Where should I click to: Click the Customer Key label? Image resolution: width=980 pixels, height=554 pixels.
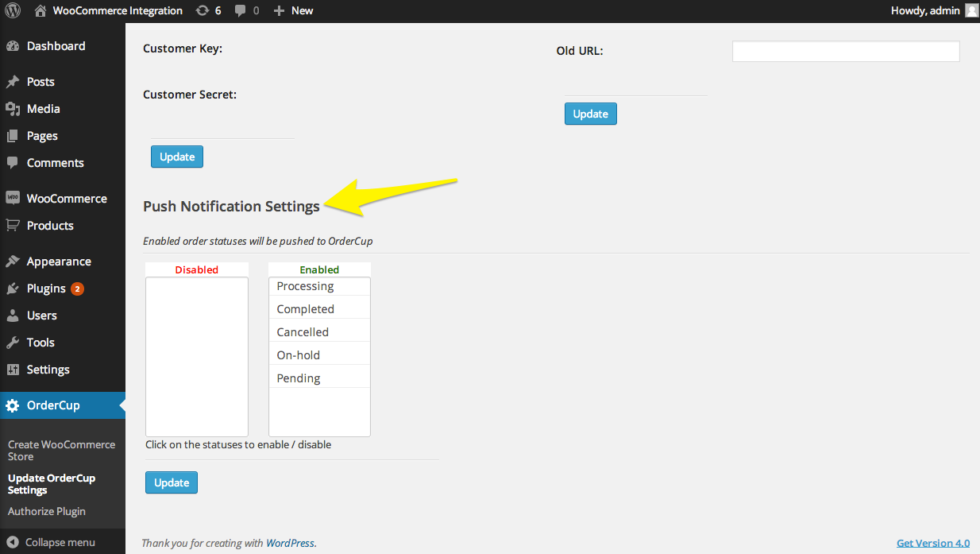tap(183, 48)
